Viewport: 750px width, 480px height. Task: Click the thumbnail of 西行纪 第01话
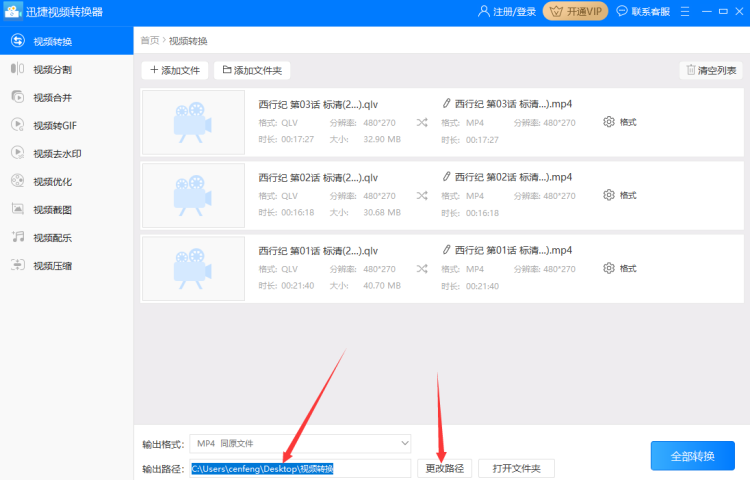193,269
